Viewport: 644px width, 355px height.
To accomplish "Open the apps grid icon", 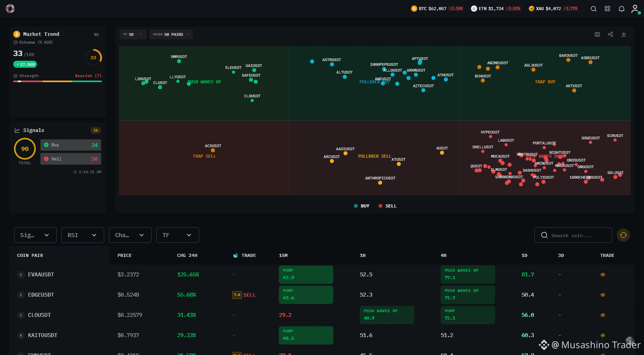I will (x=607, y=9).
